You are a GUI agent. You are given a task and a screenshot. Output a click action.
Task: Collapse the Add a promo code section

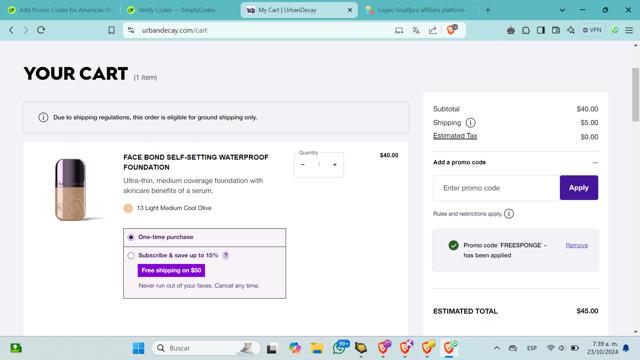click(x=595, y=162)
